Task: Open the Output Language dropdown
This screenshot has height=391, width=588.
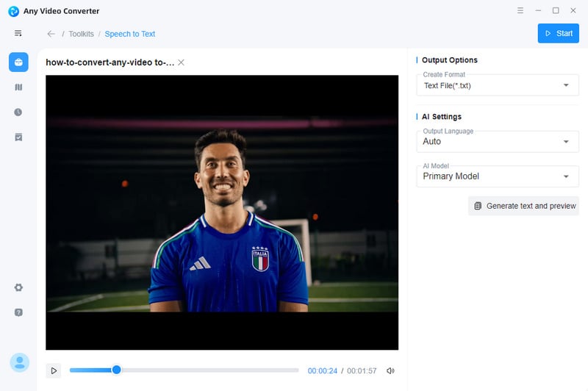Action: 498,141
